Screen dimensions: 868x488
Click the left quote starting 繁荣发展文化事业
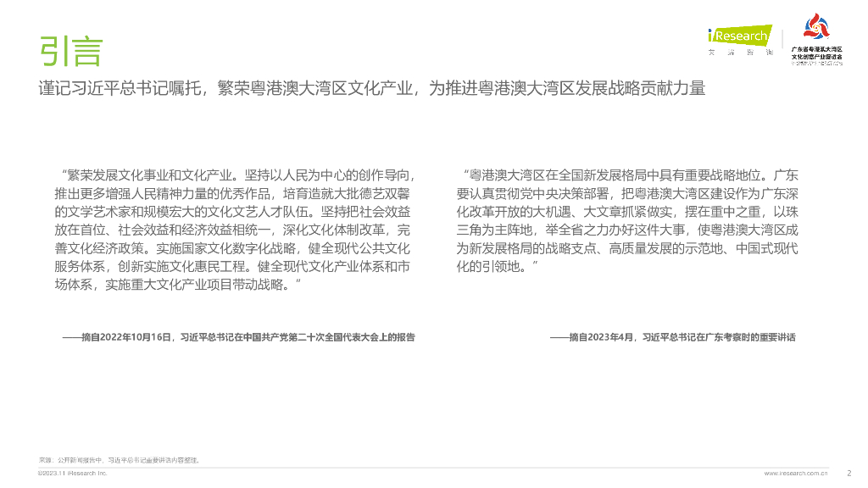click(x=234, y=230)
